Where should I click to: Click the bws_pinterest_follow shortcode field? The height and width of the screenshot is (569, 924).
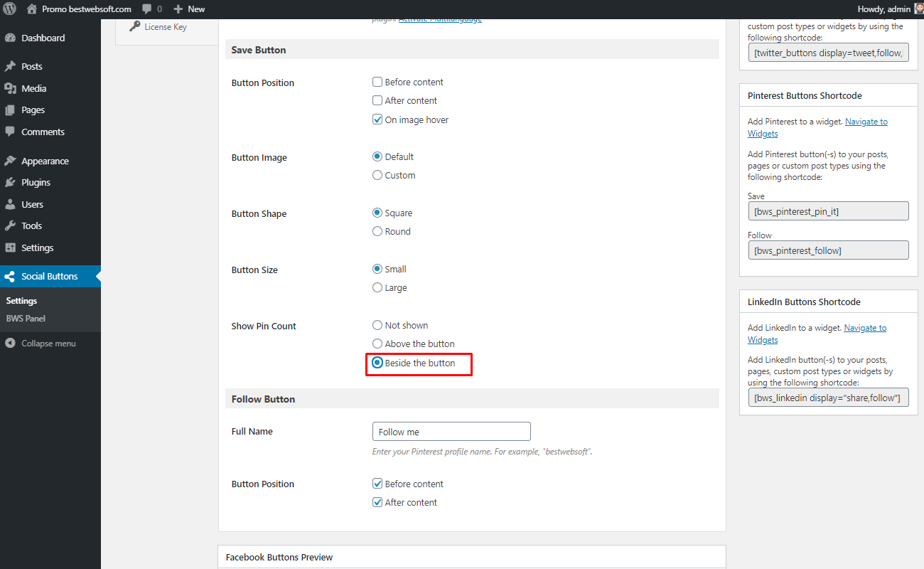[828, 250]
